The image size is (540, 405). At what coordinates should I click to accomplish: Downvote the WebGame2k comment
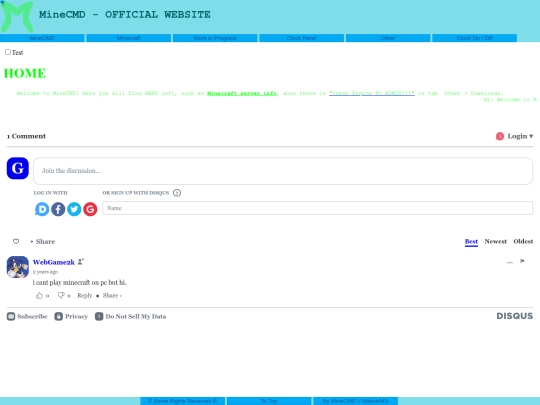coord(61,295)
